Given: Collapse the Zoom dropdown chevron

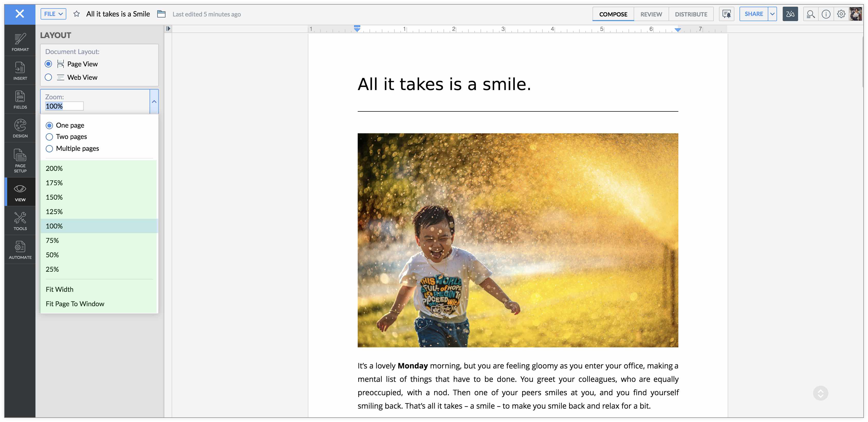Looking at the screenshot, I should click(x=154, y=102).
